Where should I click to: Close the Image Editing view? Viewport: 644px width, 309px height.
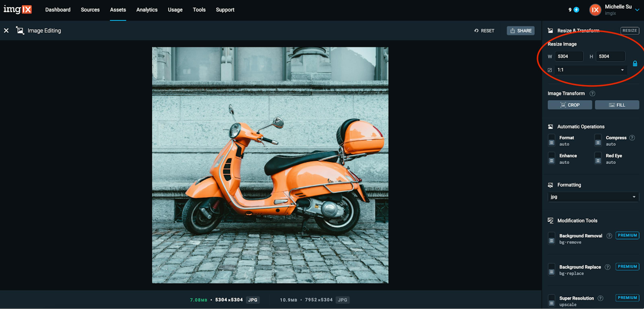(x=6, y=31)
